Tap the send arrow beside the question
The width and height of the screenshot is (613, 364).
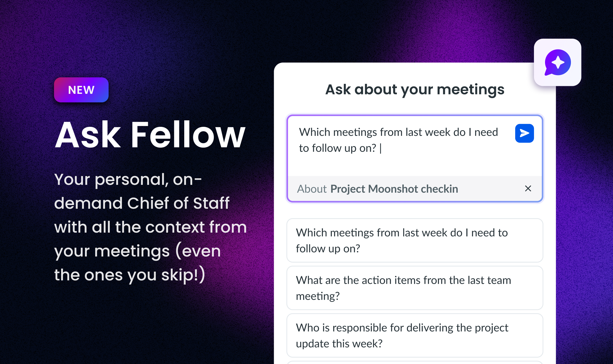pos(524,133)
